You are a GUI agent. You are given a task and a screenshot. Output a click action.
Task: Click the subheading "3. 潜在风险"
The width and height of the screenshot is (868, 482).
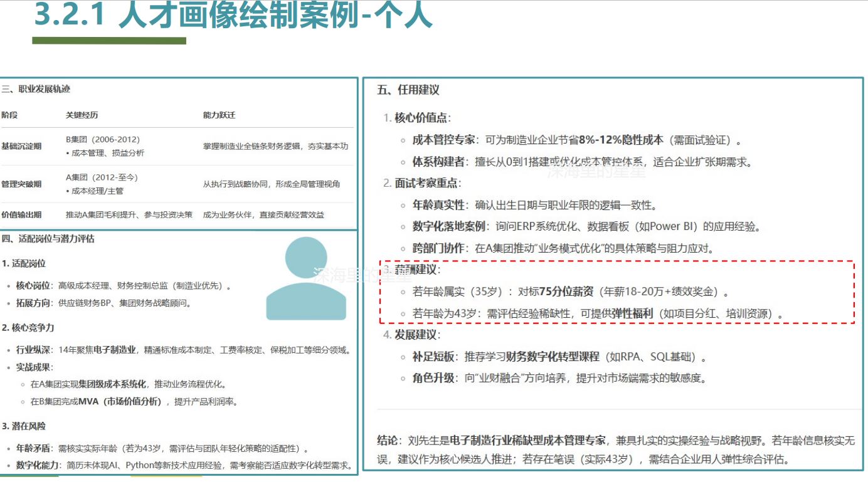[x=23, y=426]
